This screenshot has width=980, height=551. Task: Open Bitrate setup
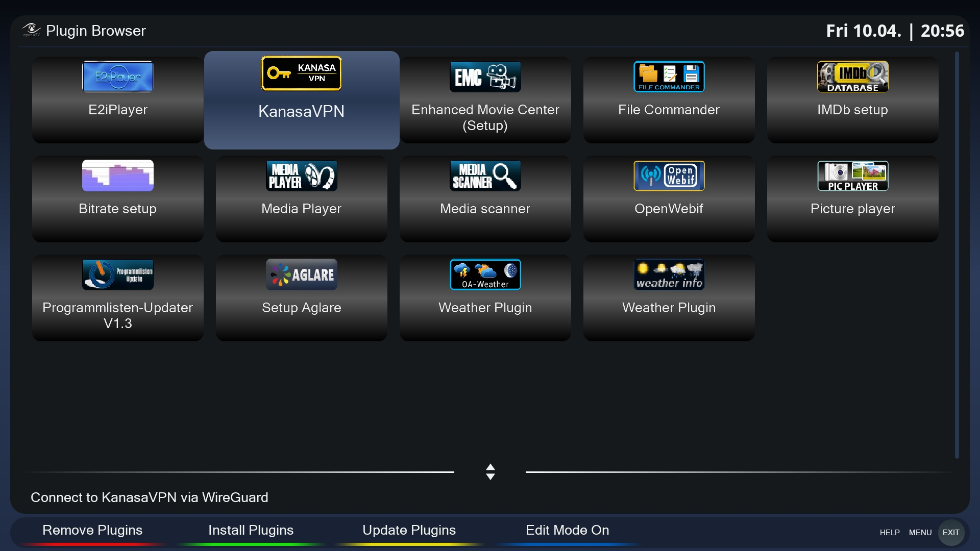[117, 198]
